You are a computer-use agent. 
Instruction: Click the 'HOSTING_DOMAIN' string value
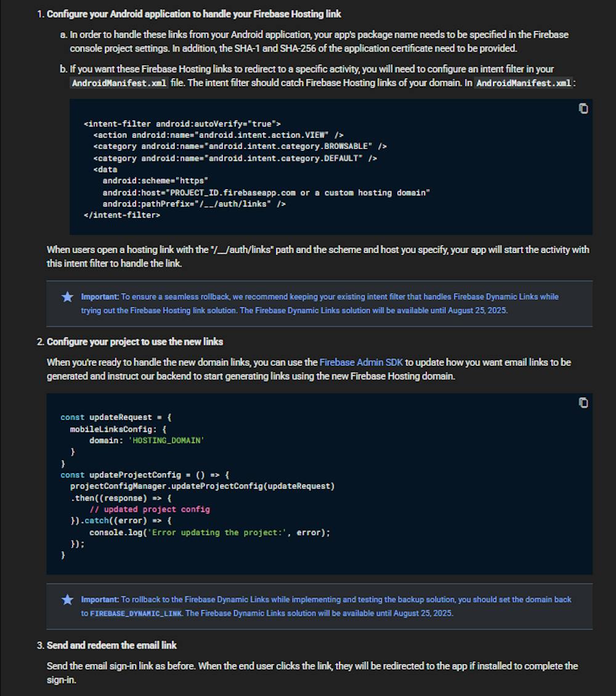[166, 440]
